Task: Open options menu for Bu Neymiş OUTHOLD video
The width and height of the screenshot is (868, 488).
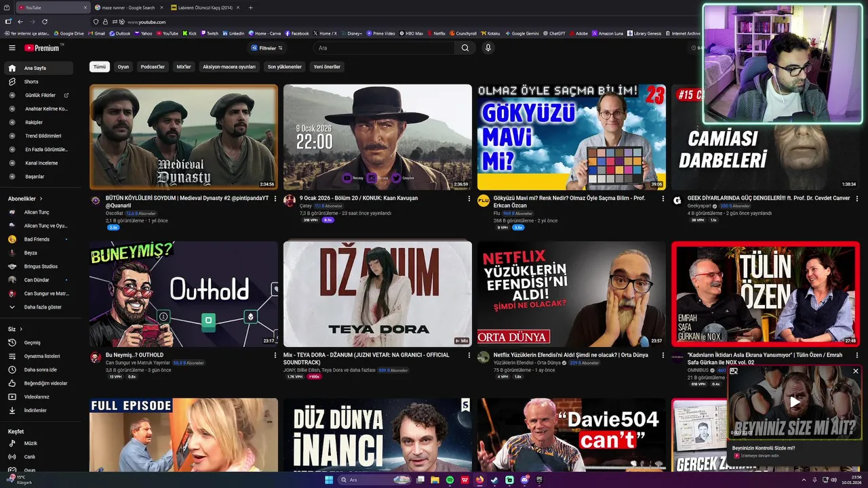Action: tap(275, 355)
